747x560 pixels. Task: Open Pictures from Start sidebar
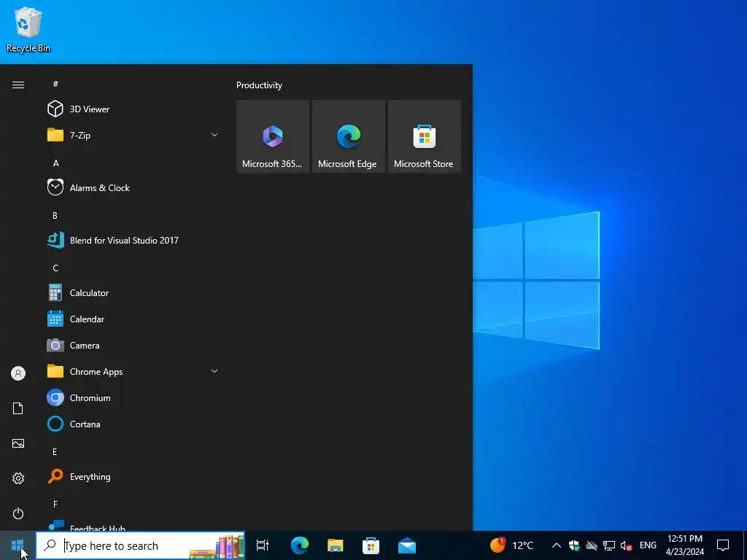coord(18,443)
